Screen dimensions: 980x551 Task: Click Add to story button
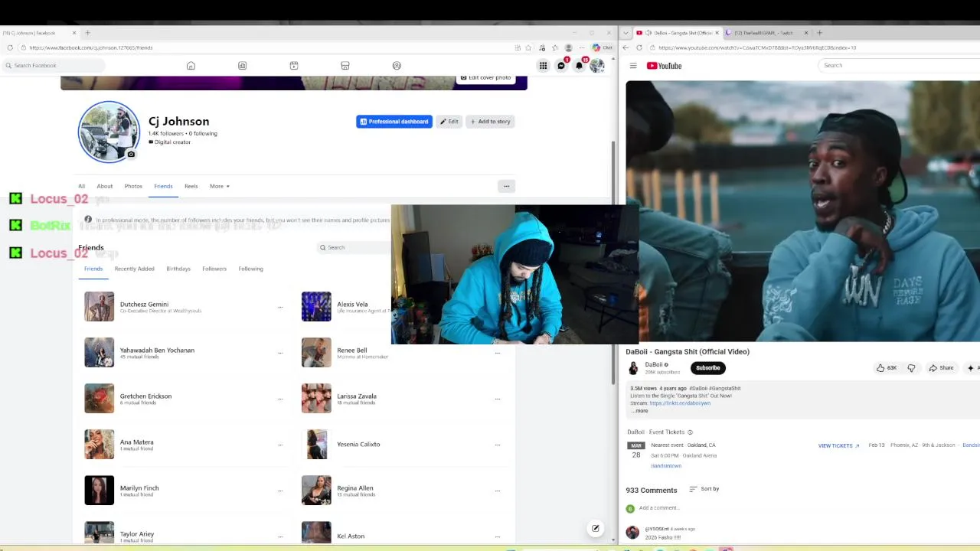[x=490, y=122]
